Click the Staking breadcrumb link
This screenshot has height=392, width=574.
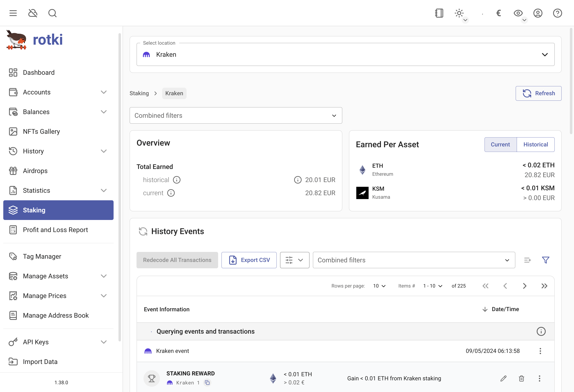point(139,93)
